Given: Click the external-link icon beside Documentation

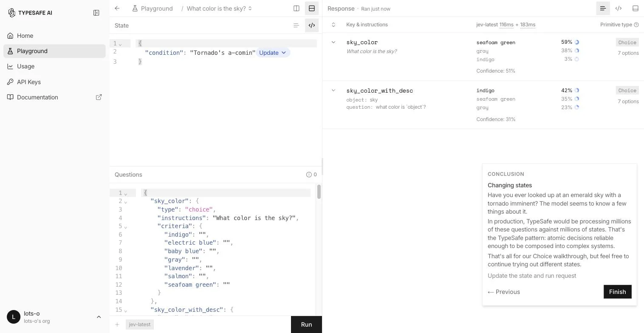Looking at the screenshot, I should [99, 97].
